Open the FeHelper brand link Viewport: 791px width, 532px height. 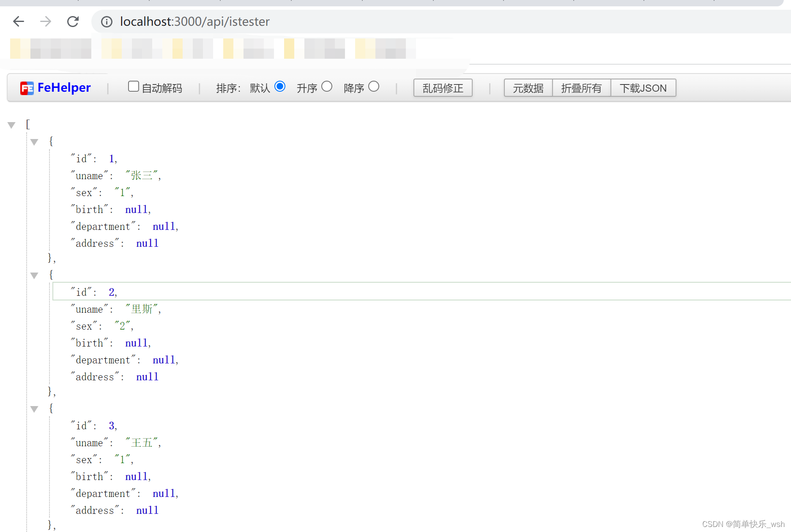click(x=64, y=87)
